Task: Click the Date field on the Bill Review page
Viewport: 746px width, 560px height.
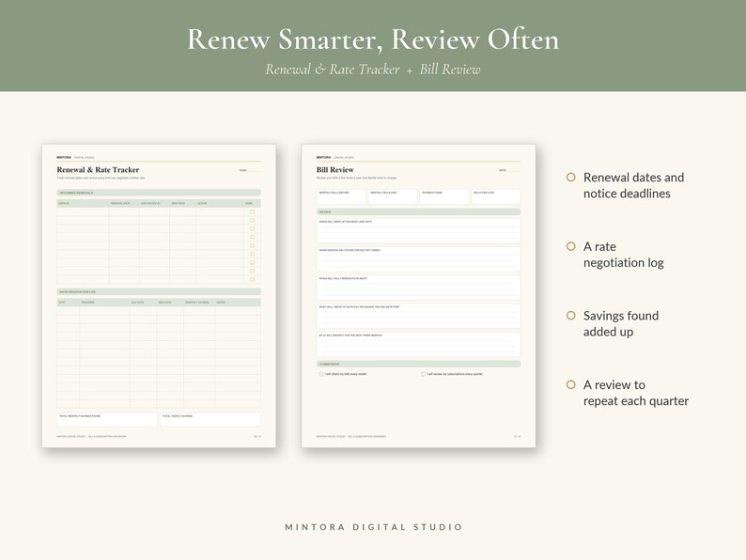Action: (x=509, y=170)
